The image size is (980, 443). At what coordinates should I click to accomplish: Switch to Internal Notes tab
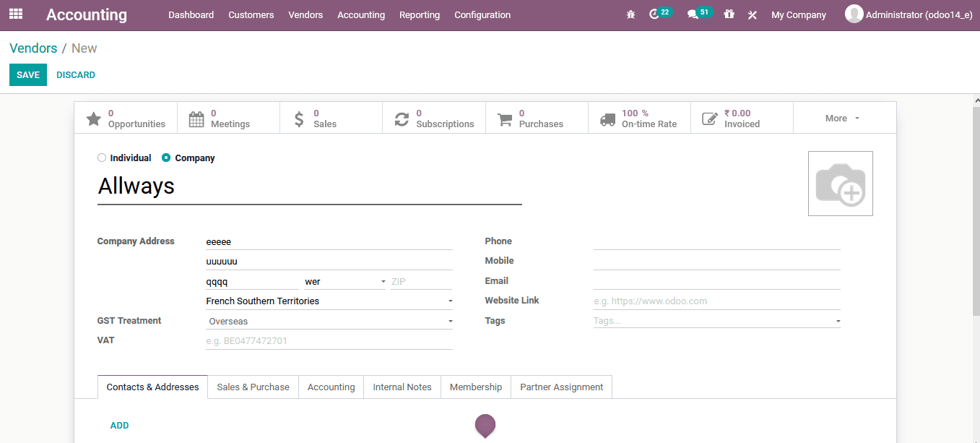(x=402, y=387)
